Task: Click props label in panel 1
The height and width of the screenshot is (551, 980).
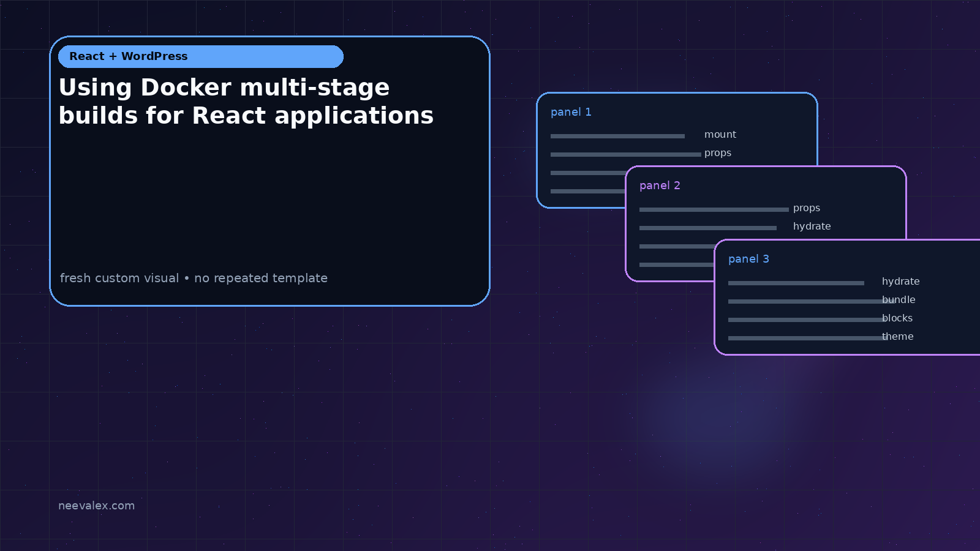Action: [x=718, y=153]
